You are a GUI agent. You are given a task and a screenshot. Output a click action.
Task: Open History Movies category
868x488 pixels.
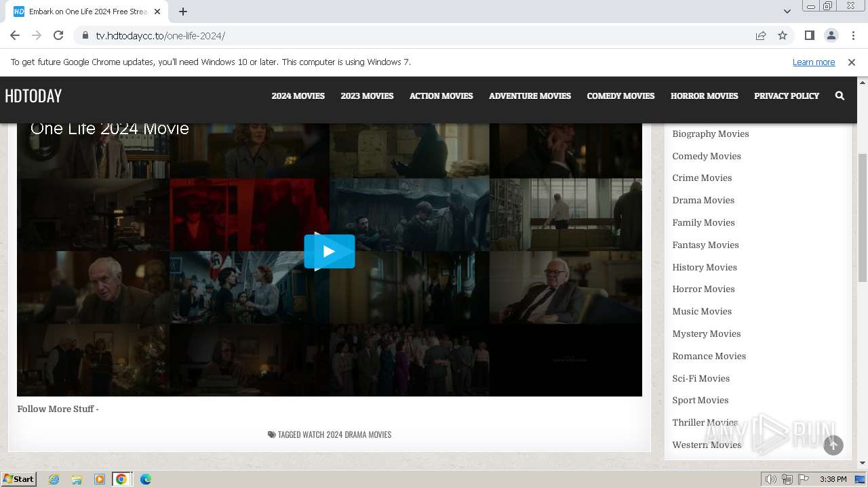(x=705, y=267)
